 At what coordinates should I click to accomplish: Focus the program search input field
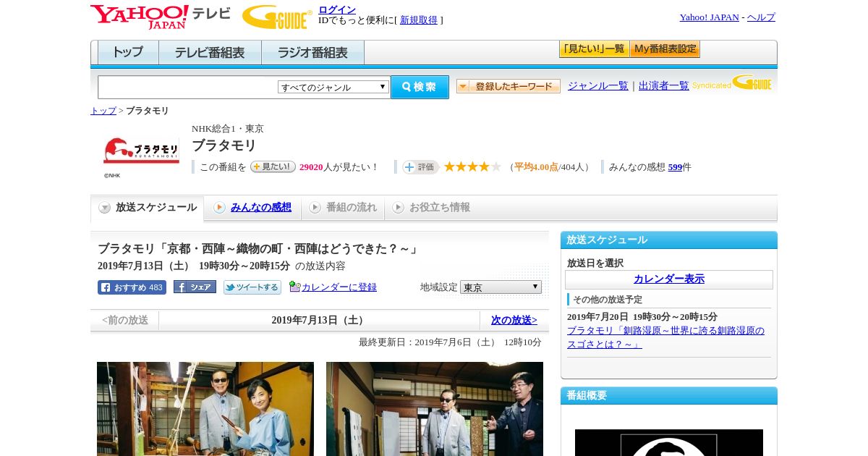[x=188, y=87]
